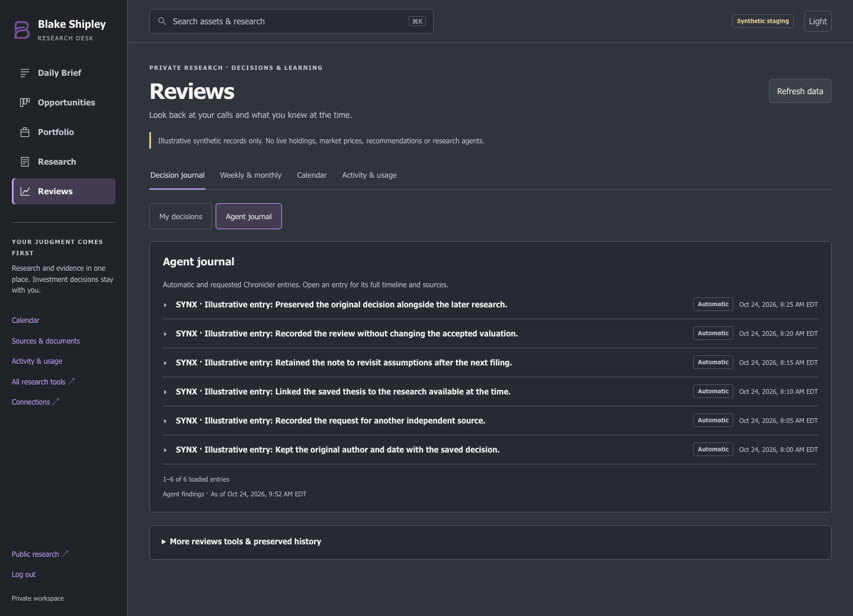Click the search magnifier icon

pyautogui.click(x=162, y=21)
